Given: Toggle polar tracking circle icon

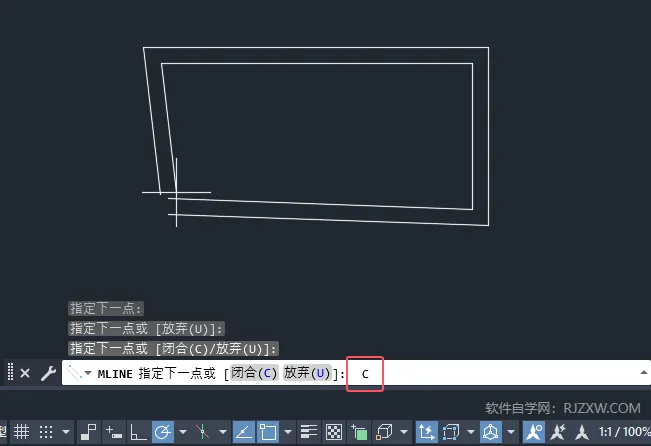Looking at the screenshot, I should (163, 432).
